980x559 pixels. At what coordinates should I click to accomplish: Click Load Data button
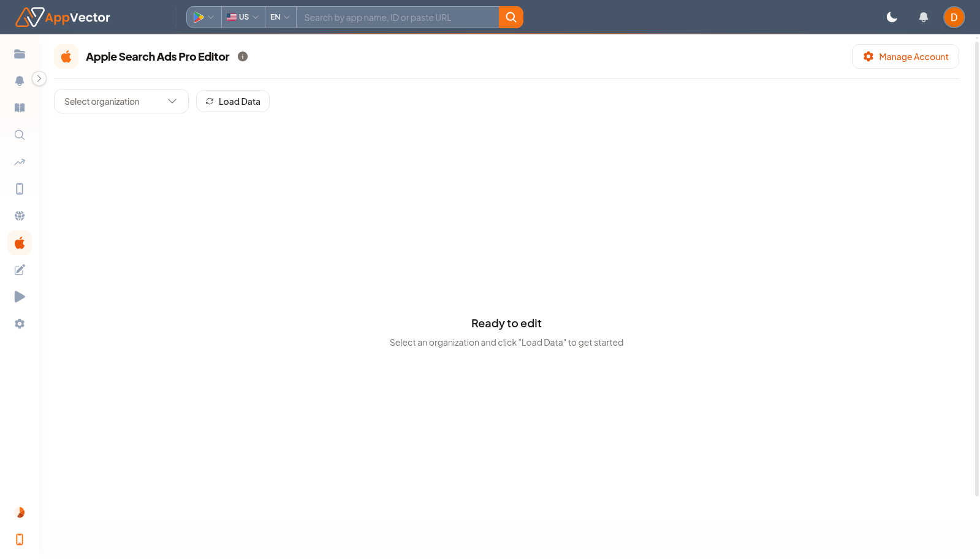[233, 101]
